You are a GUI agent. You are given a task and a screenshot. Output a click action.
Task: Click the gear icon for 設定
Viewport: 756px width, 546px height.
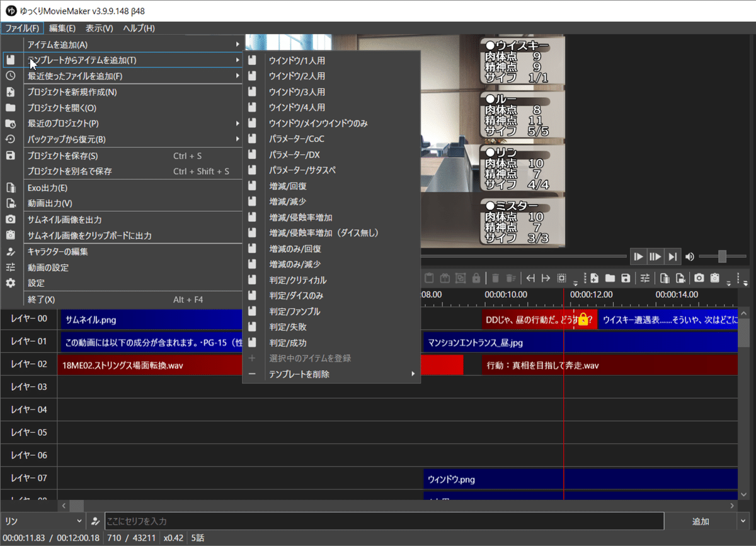[11, 283]
